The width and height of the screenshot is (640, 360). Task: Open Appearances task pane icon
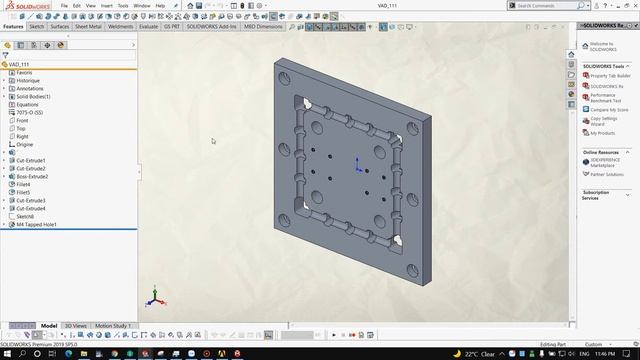[x=571, y=94]
